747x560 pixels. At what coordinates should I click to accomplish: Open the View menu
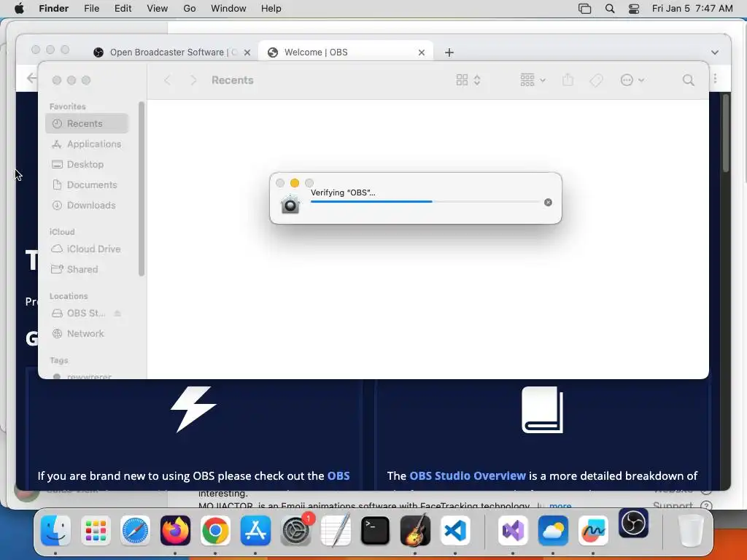pyautogui.click(x=158, y=9)
